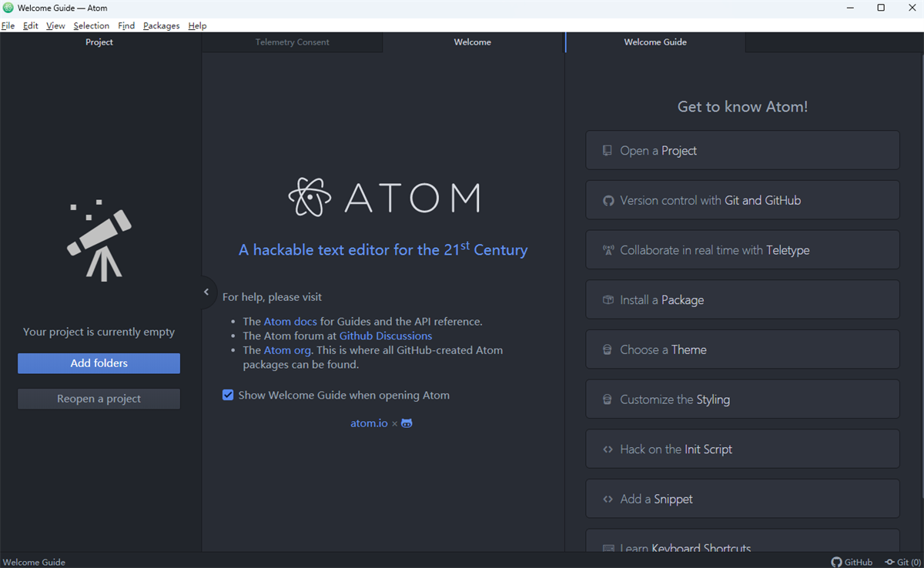Click the Teletype icon on Collaborate button
The width and height of the screenshot is (924, 568).
coord(608,249)
